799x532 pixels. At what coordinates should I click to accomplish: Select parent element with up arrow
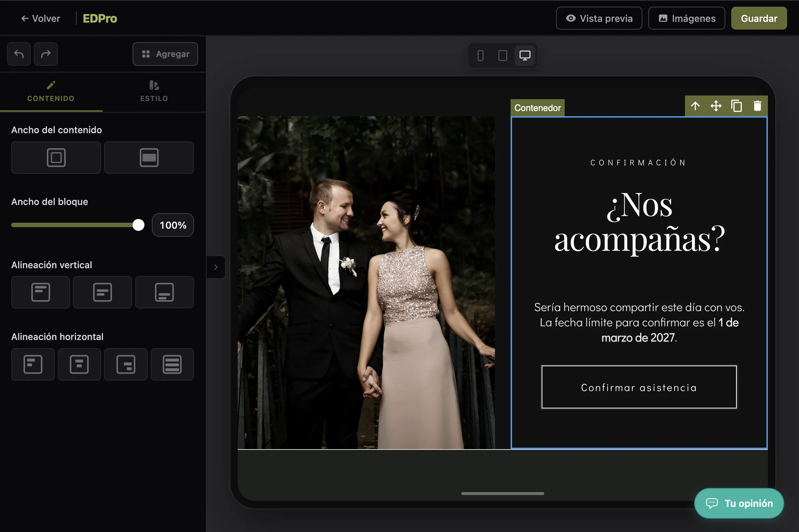click(695, 106)
